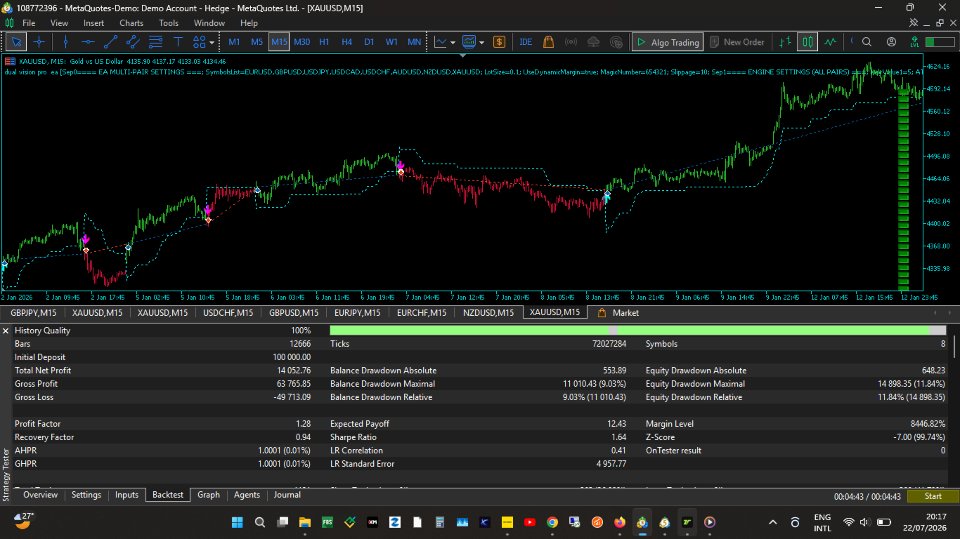Open the Insert menu
The width and height of the screenshot is (960, 539).
[94, 23]
